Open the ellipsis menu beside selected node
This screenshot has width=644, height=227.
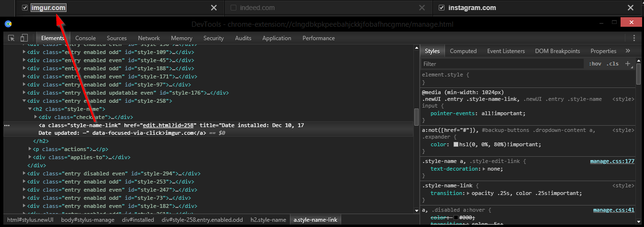(x=7, y=125)
